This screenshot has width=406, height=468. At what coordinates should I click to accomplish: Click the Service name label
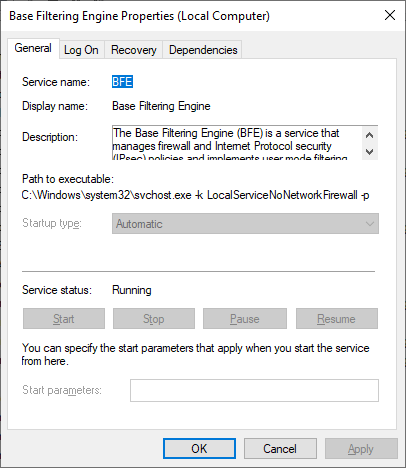[x=56, y=82]
